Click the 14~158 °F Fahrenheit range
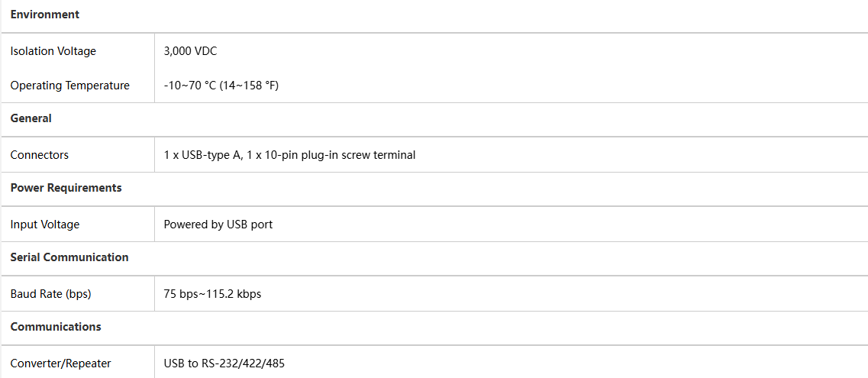The image size is (868, 378). pos(250,86)
